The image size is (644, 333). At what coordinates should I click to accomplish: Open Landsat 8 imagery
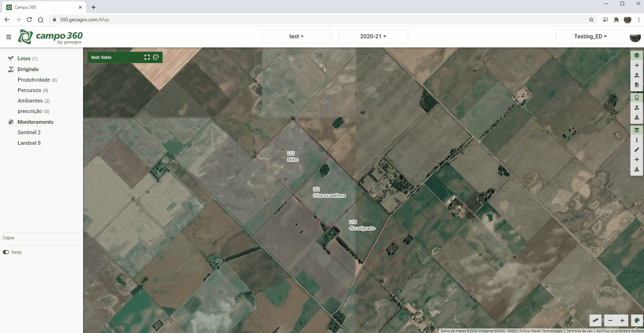29,143
